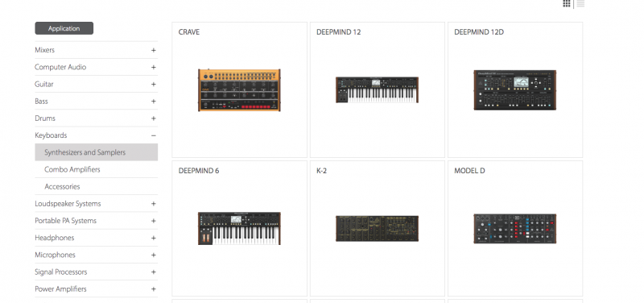Image resolution: width=644 pixels, height=303 pixels.
Task: Open the Bass category
Action: 42,102
